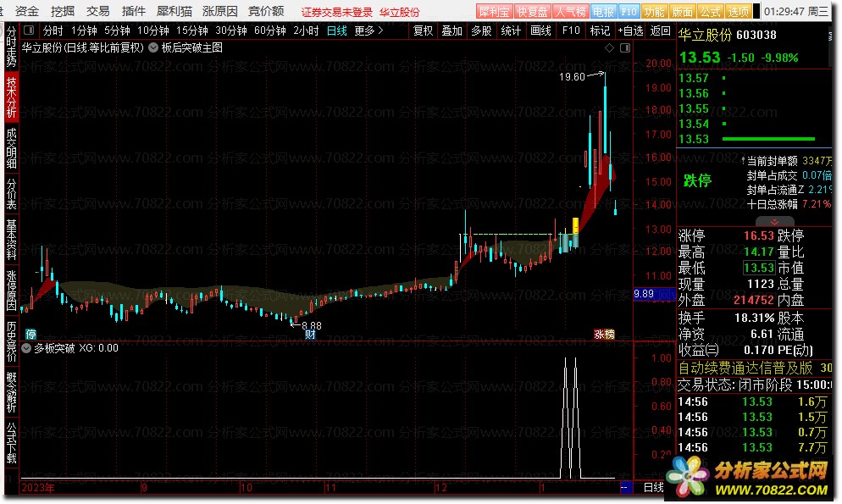Screen dimensions: 842x504
Task: Click the 多股 toolbar button
Action: click(481, 30)
